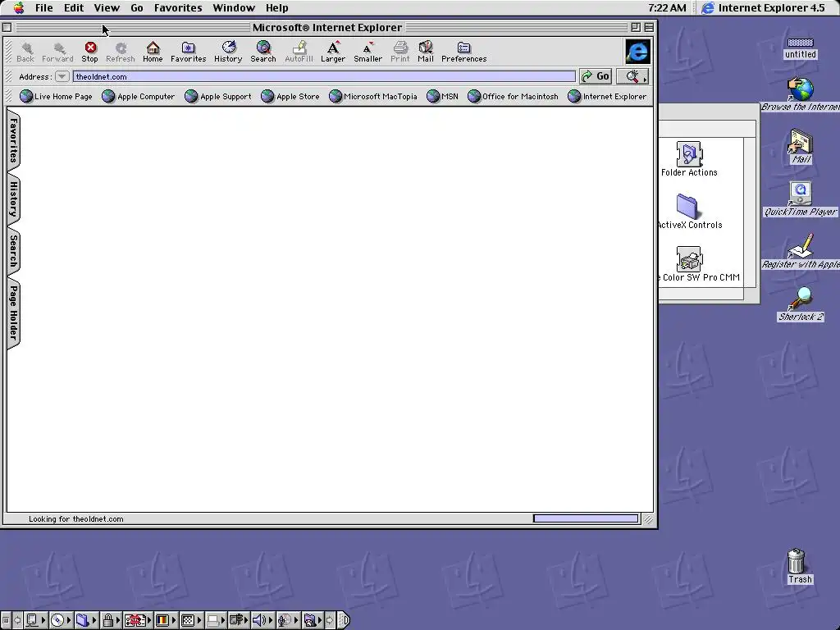Screen dimensions: 840x630
Task: Select the Browse the Internet desktop icon
Action: pos(801,89)
